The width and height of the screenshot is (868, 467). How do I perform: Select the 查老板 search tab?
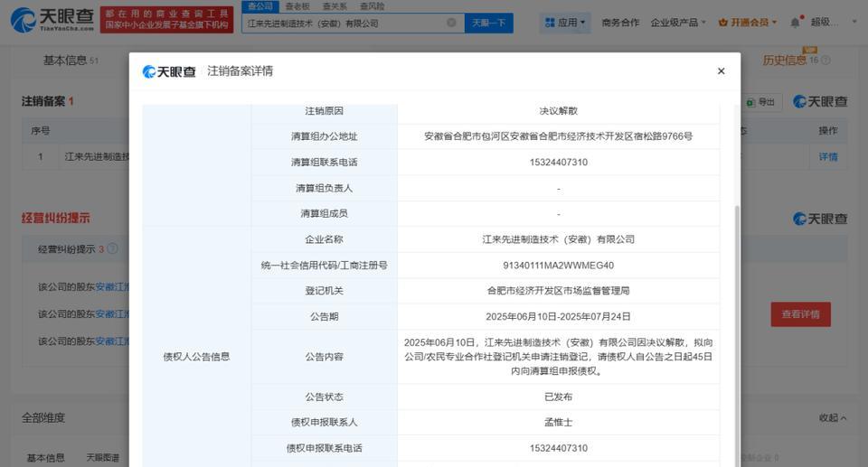pyautogui.click(x=297, y=6)
